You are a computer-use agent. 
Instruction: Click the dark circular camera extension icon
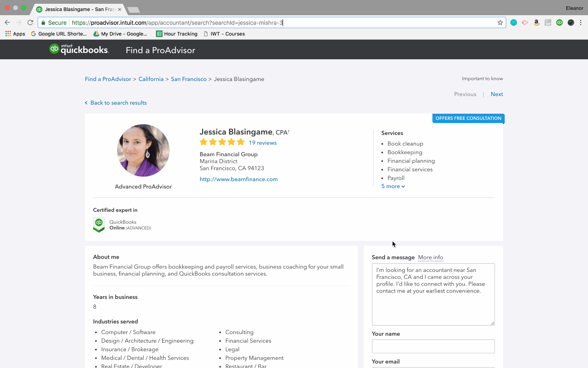(571, 22)
